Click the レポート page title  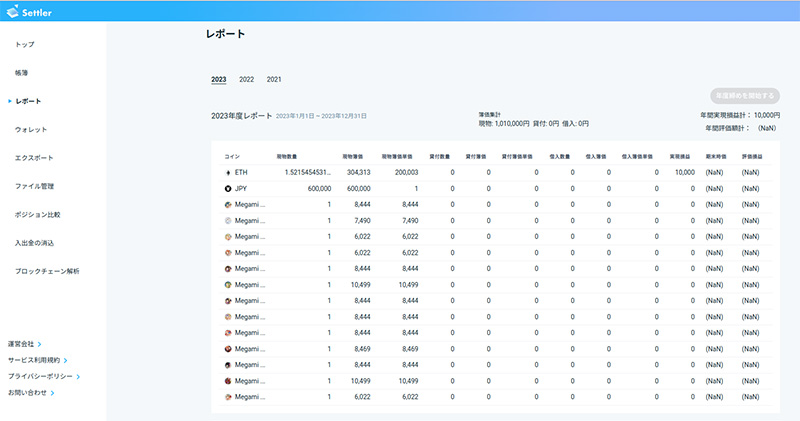(x=226, y=34)
